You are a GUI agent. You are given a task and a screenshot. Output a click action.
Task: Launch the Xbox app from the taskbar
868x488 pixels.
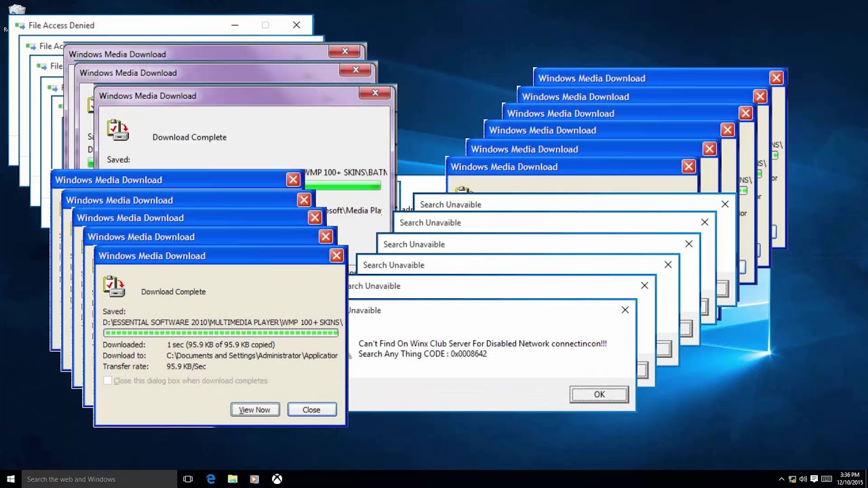tap(277, 479)
